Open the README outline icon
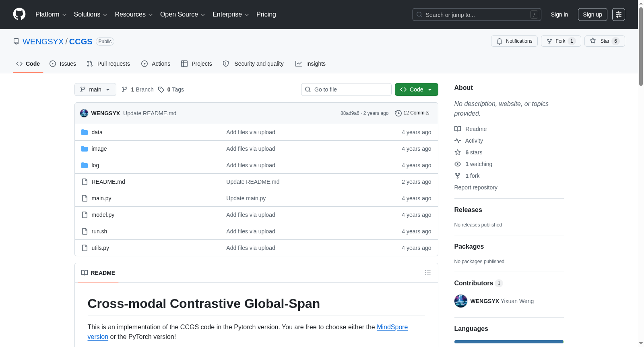 coord(428,273)
